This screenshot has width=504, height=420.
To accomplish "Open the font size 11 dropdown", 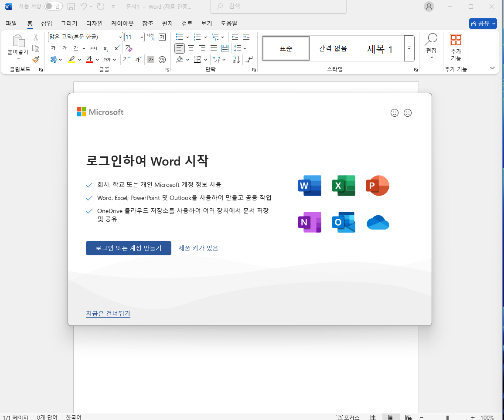I will [142, 37].
